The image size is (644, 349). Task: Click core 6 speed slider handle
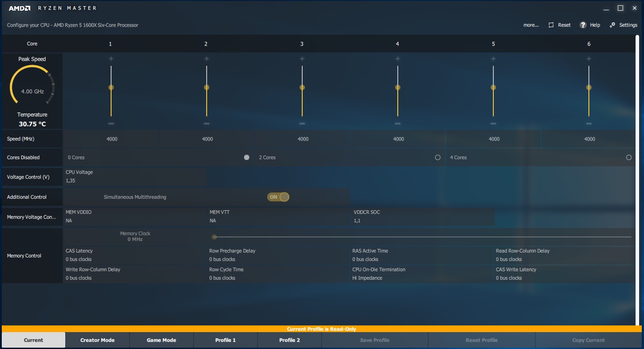click(589, 88)
